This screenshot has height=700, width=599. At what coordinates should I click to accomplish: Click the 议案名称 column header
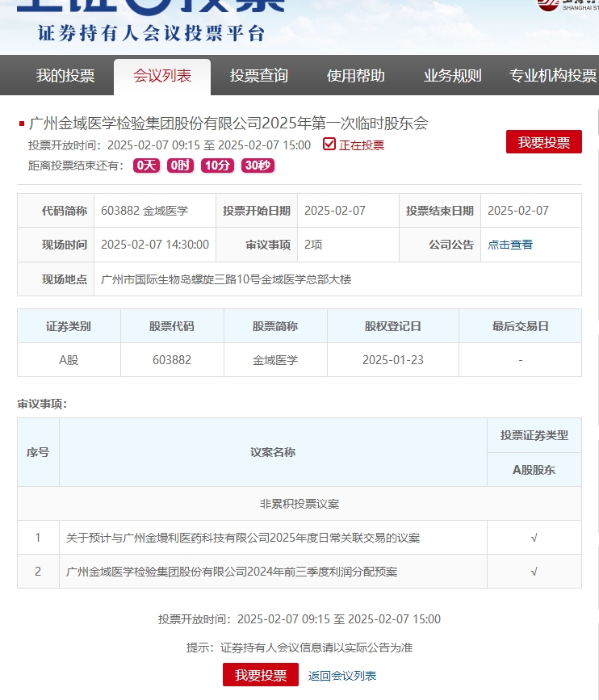tap(273, 452)
